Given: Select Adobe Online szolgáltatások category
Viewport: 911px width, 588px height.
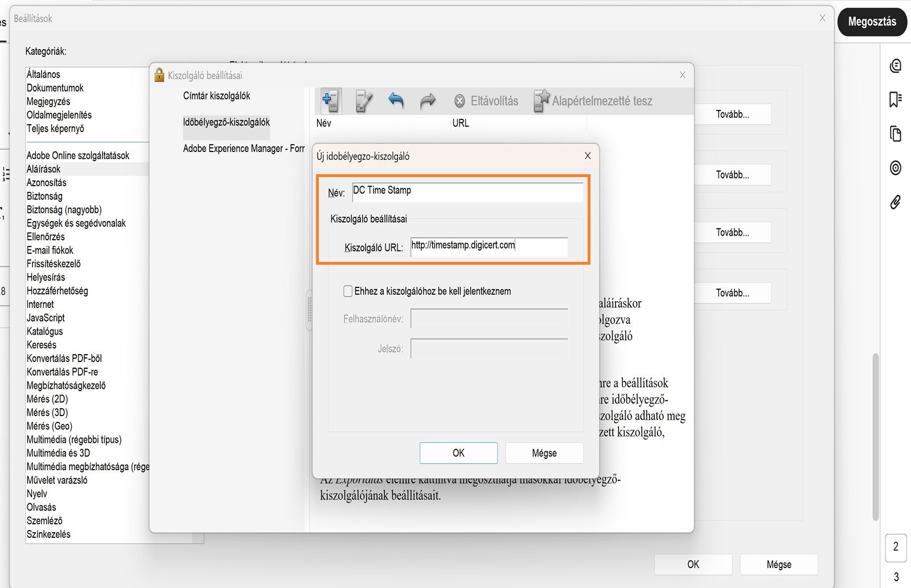Looking at the screenshot, I should click(78, 155).
